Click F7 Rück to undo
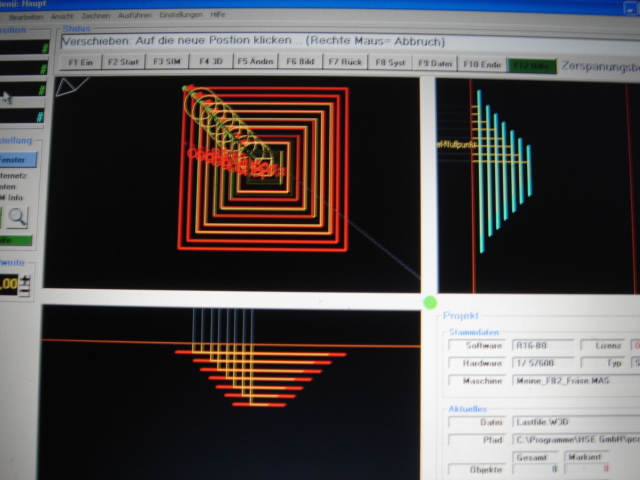This screenshot has height=480, width=640. [345, 62]
